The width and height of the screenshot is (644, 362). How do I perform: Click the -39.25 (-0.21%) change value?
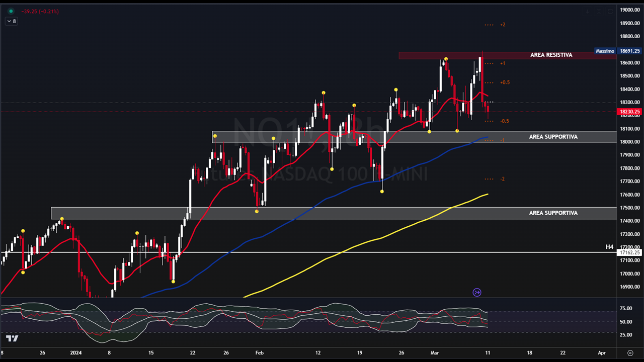(40, 11)
